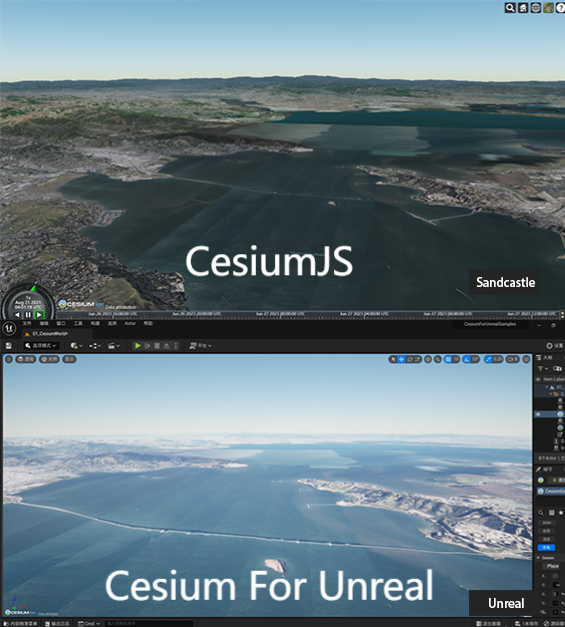Open the Unreal Settings gear

555,345
